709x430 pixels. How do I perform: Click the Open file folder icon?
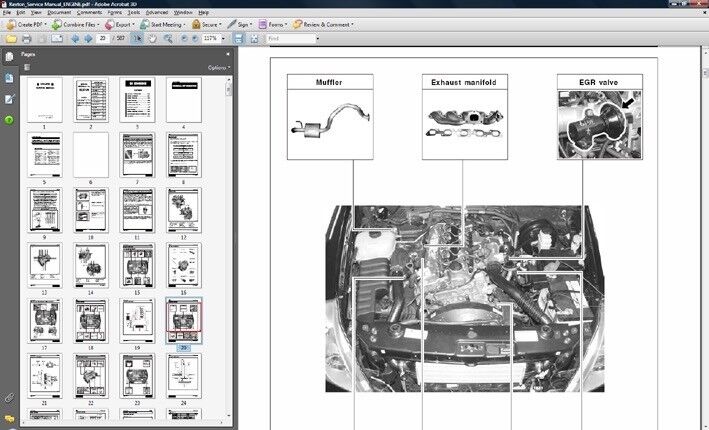click(8, 38)
